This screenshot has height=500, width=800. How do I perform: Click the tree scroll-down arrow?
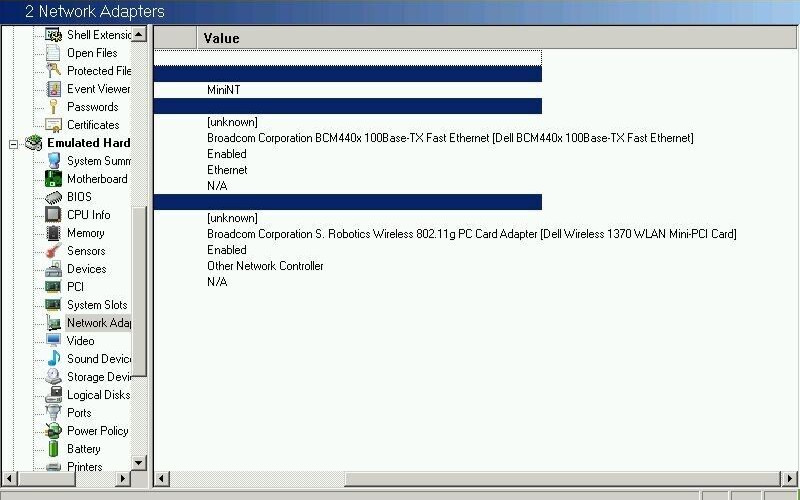click(139, 463)
